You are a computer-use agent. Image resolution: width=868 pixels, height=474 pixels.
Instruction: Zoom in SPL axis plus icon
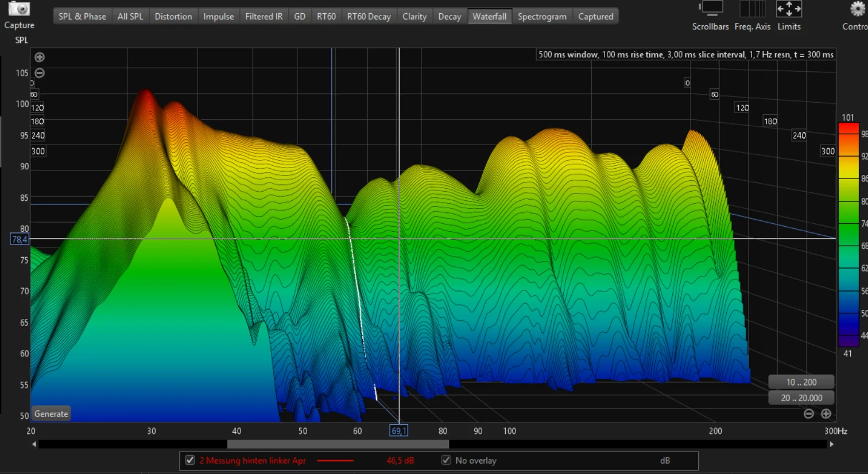[x=40, y=57]
